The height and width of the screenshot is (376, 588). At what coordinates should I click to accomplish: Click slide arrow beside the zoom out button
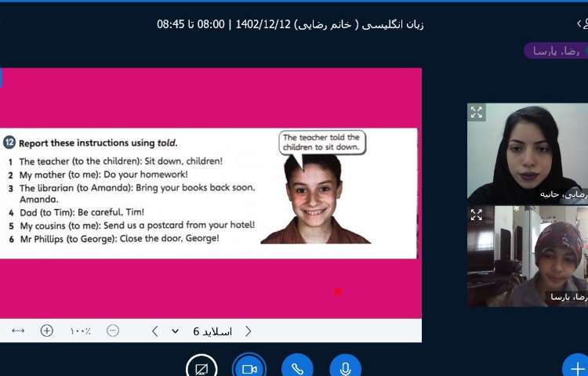pos(154,331)
